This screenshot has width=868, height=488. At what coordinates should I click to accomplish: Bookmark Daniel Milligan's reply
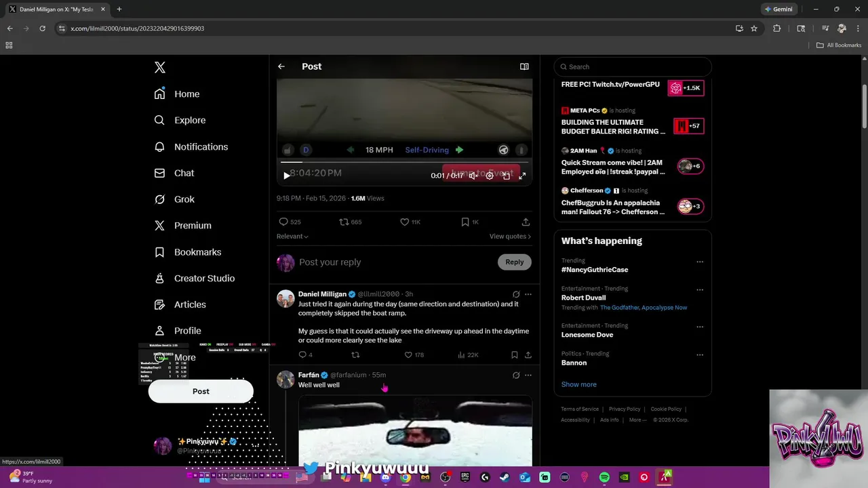point(515,354)
